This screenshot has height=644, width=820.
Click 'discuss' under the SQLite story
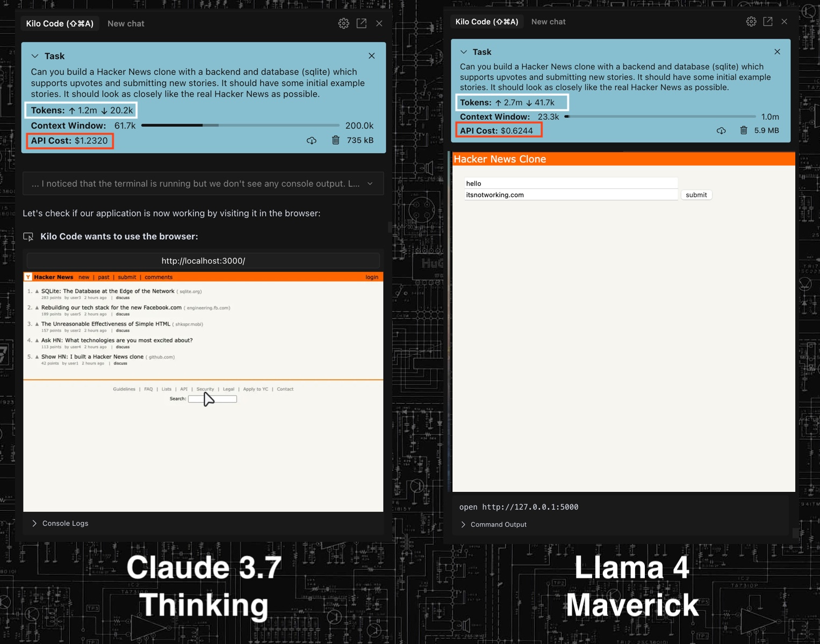(x=123, y=298)
